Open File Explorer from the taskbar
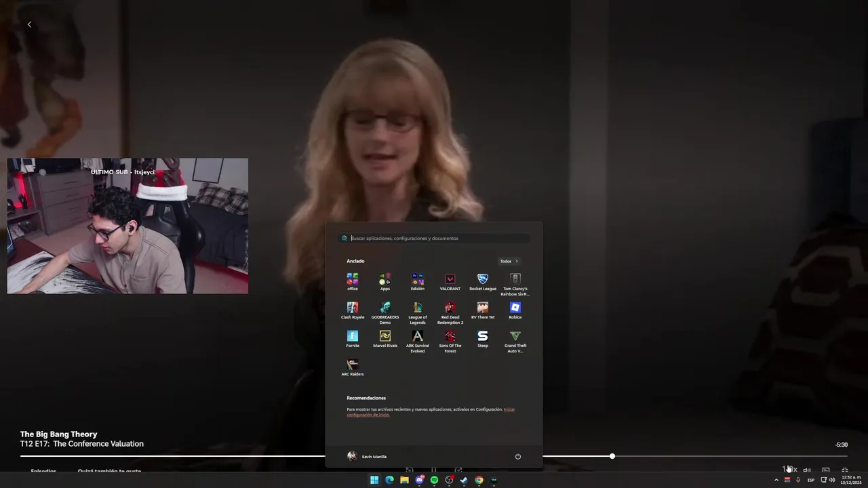Screen dimensions: 868x488 click(x=404, y=480)
